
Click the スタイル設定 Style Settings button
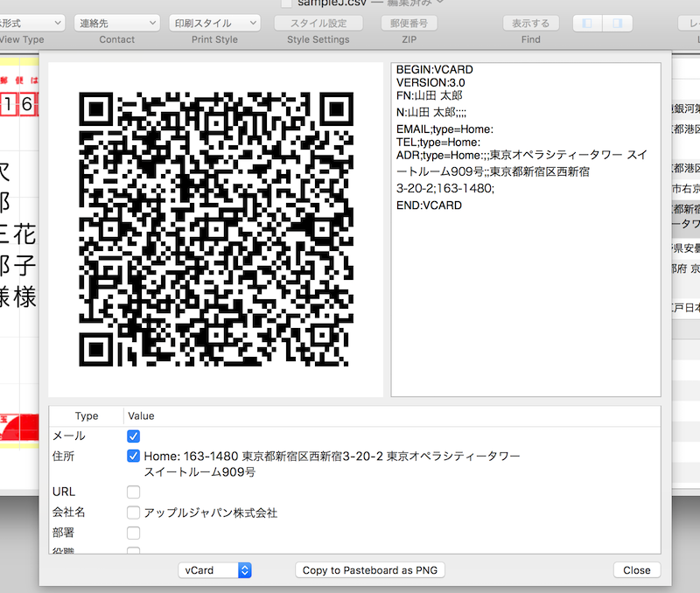pos(318,24)
